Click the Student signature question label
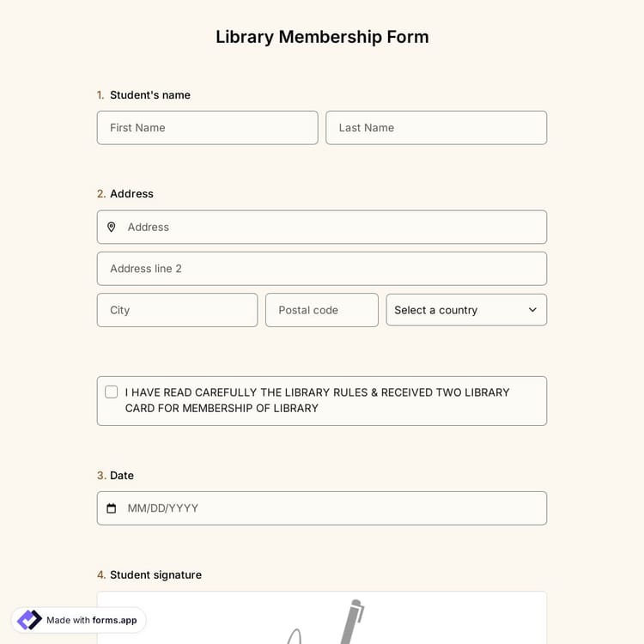 [x=155, y=575]
